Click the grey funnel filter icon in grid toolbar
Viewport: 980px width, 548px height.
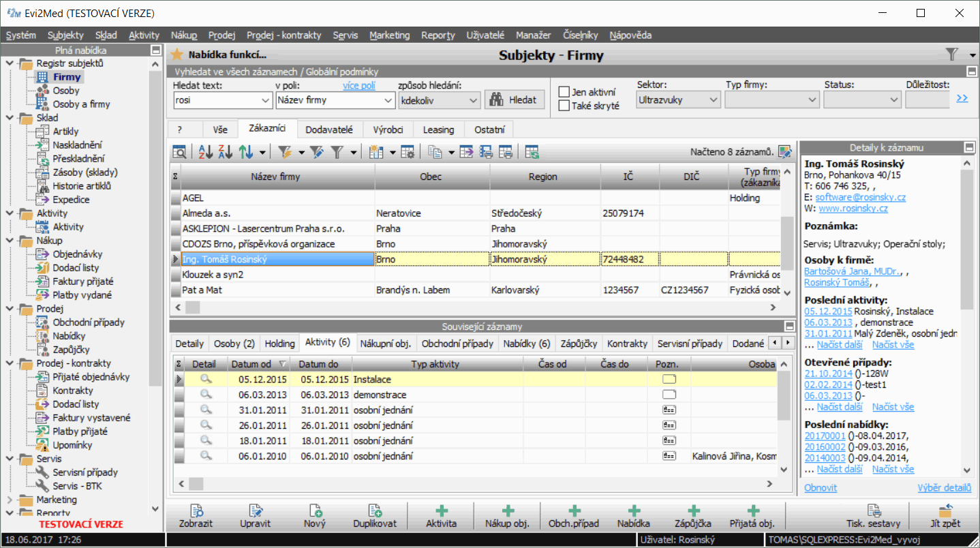[338, 152]
